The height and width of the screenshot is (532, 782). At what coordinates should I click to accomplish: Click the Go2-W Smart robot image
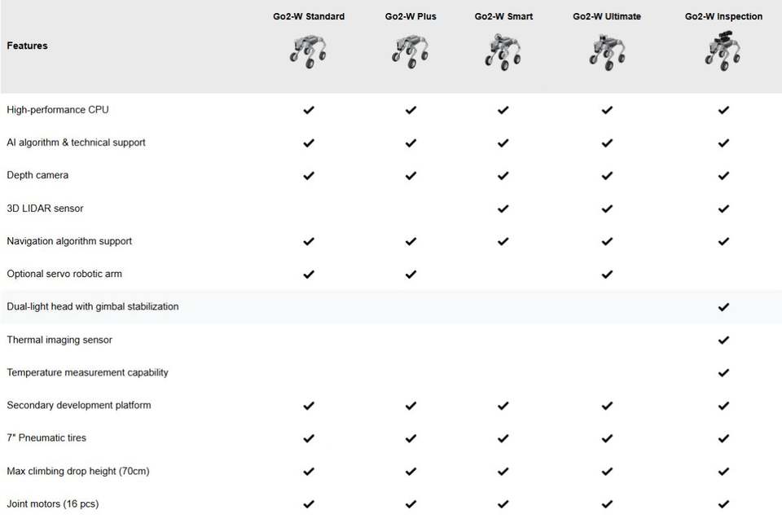tap(503, 51)
